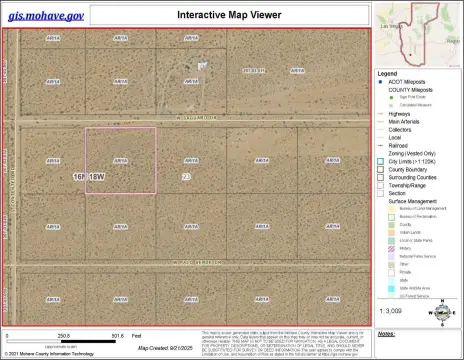This screenshot has height=360, width=464.
Task: Click the Local road line symbol
Action: (380, 138)
